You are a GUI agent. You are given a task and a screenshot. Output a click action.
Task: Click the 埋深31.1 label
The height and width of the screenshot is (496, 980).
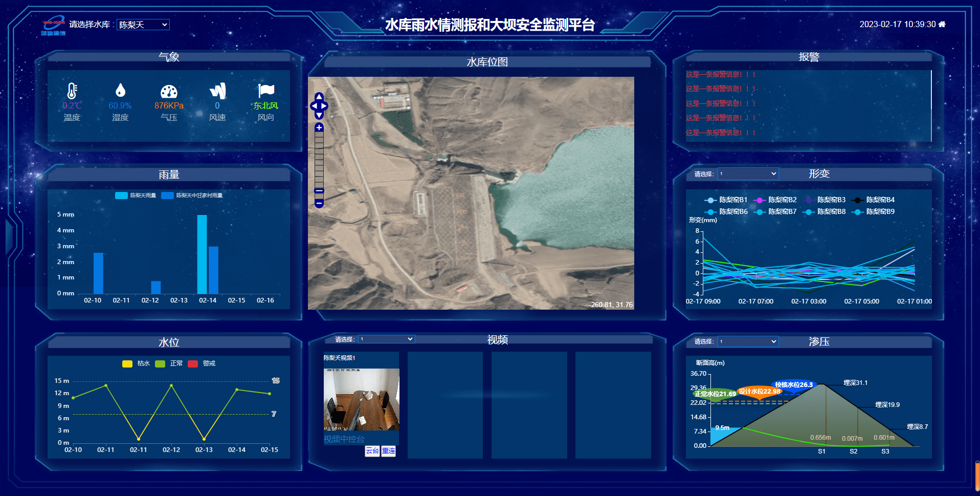tap(856, 383)
